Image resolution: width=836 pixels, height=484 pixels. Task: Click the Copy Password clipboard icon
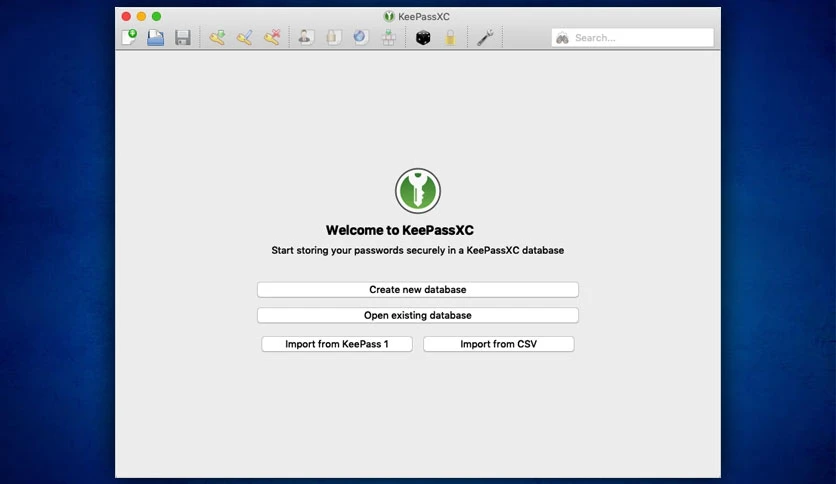tap(334, 37)
